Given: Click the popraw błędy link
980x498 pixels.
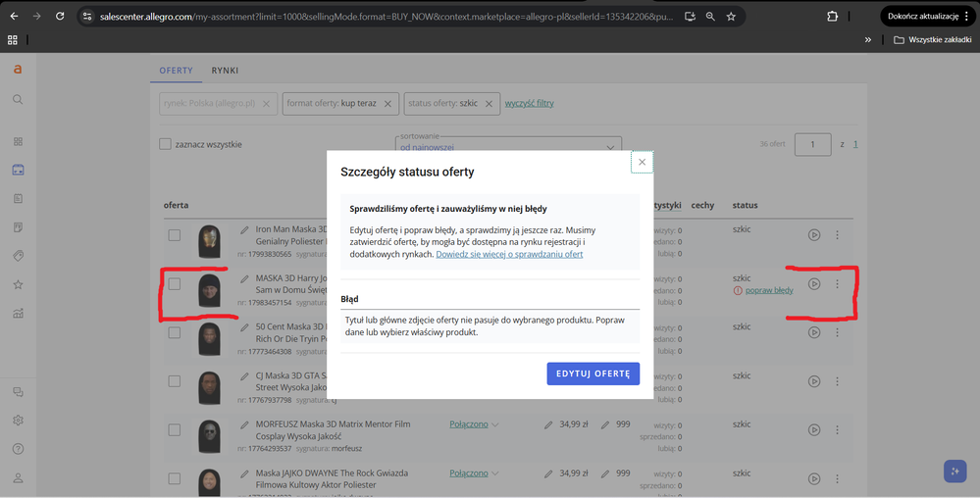Looking at the screenshot, I should pyautogui.click(x=769, y=290).
